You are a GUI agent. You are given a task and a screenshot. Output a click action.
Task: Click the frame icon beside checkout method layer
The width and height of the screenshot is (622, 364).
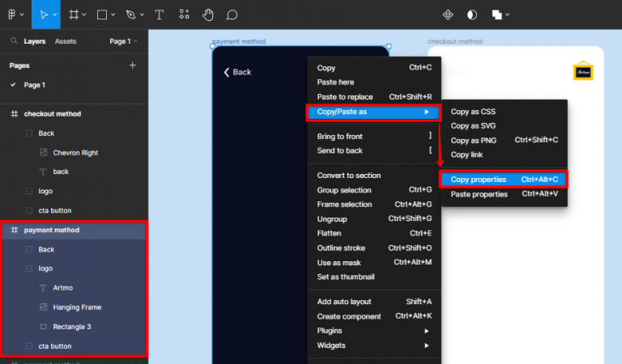point(15,114)
